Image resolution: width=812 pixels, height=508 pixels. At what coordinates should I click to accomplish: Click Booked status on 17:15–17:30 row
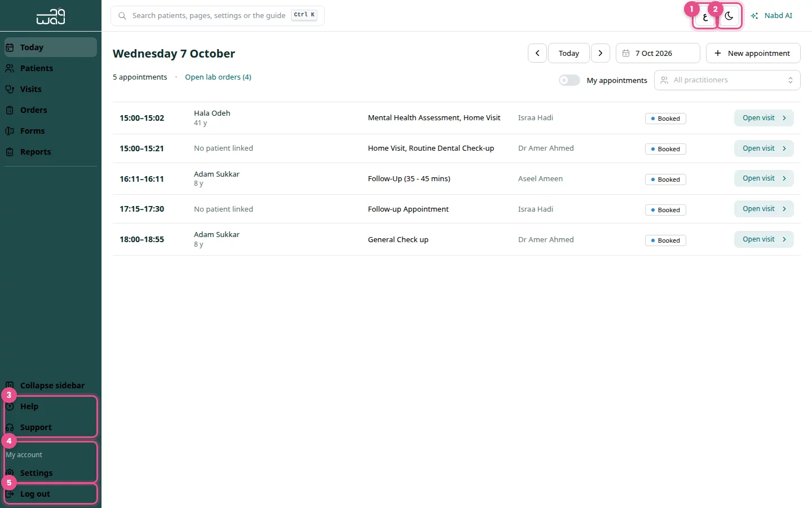tap(665, 210)
